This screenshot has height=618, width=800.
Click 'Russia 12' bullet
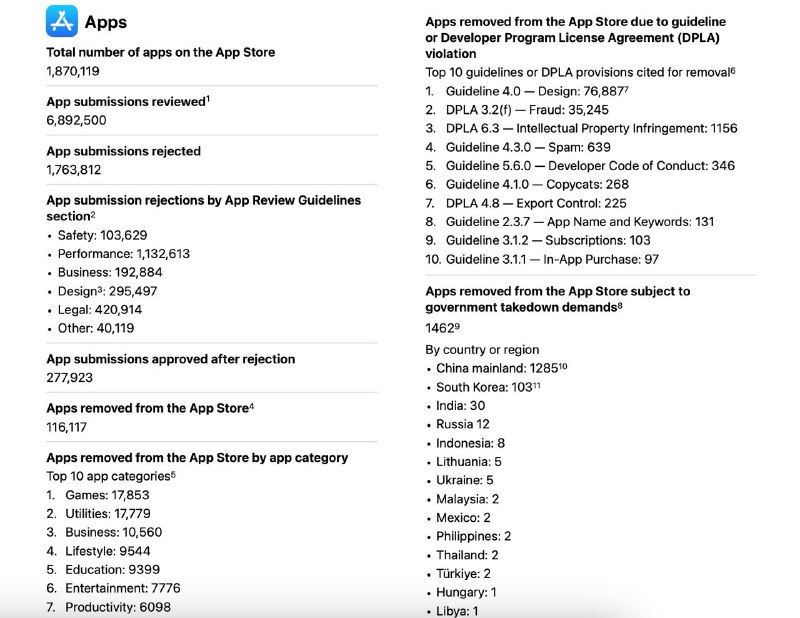(458, 424)
